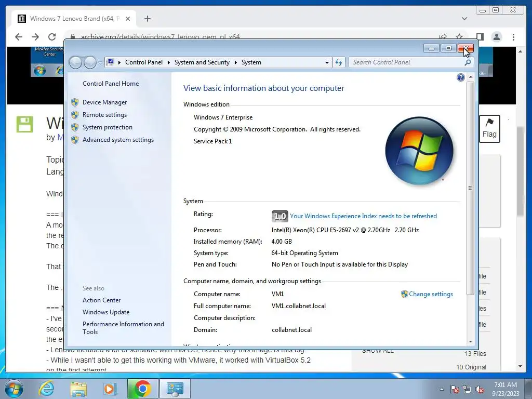Screen dimensions: 532x399
Task: Click Change settings for computer name
Action: coord(431,294)
